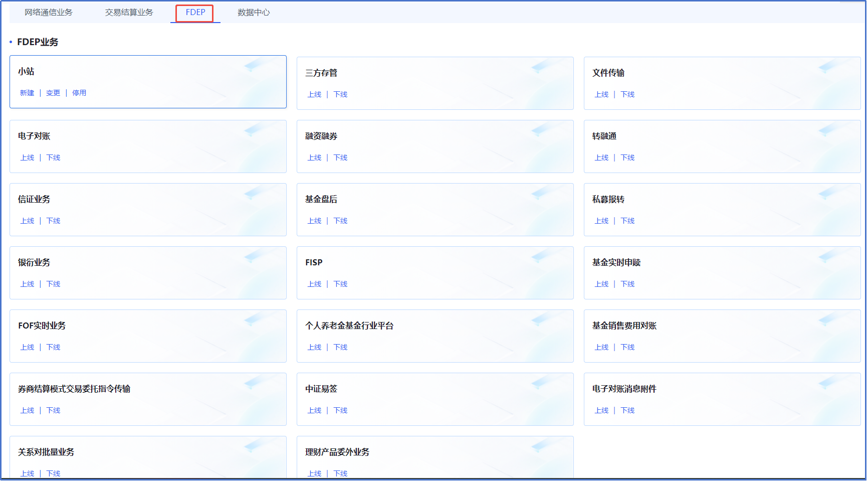The height and width of the screenshot is (481, 868).
Task: Click 下线 under 银衍业务
Action: coord(54,284)
